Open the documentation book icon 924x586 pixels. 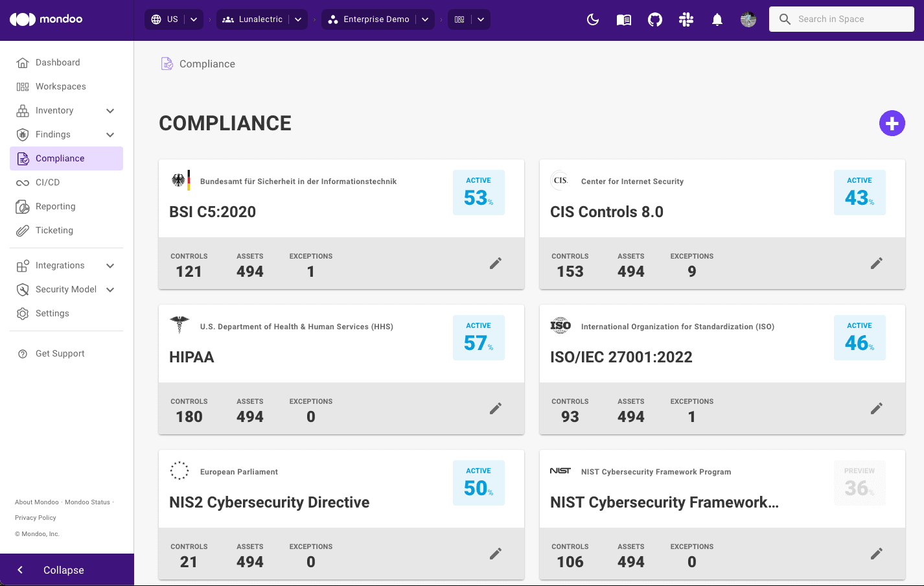623,19
